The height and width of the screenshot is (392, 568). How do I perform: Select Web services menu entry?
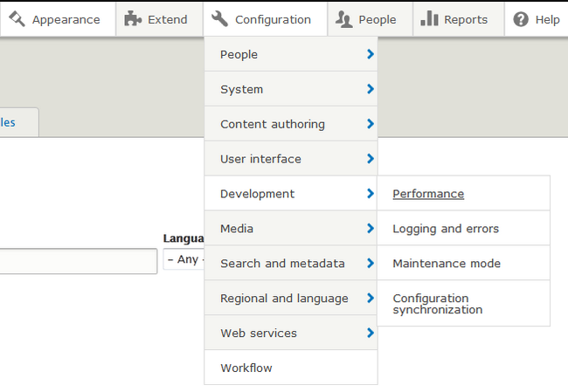click(291, 333)
